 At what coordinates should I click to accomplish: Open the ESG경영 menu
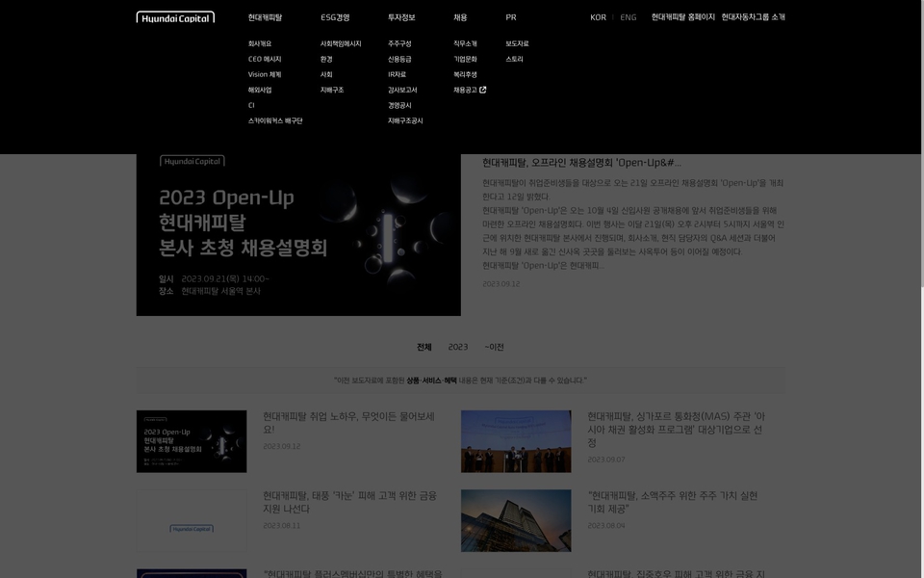335,17
